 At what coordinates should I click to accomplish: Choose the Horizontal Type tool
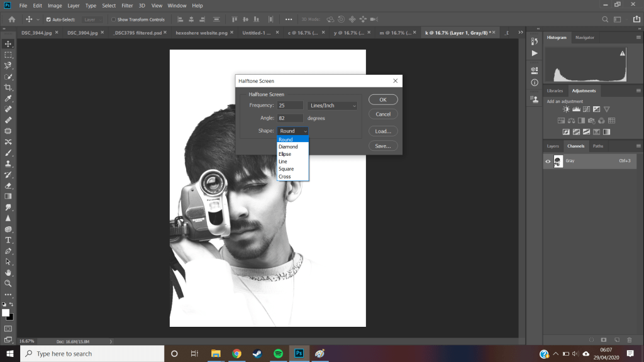coord(8,240)
